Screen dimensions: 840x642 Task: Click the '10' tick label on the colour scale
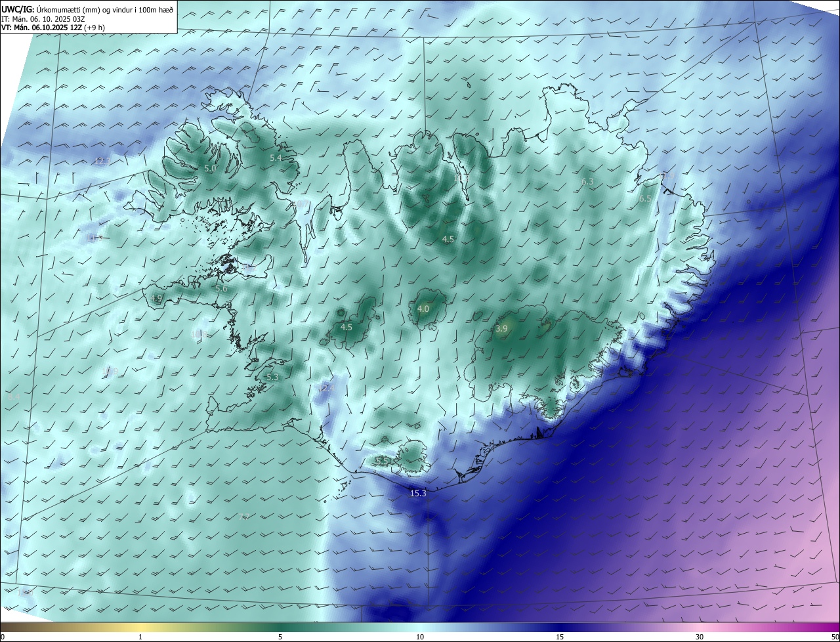pyautogui.click(x=420, y=637)
